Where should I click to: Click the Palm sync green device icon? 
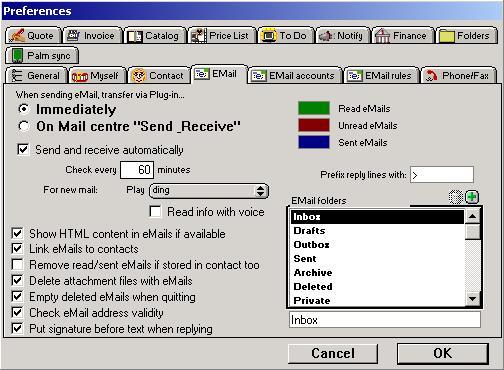(x=17, y=56)
